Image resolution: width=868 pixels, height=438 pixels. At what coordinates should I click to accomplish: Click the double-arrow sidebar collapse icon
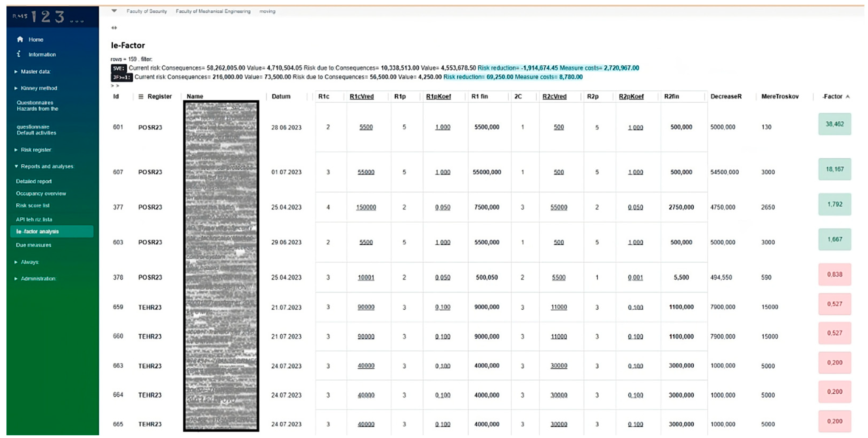[x=114, y=28]
